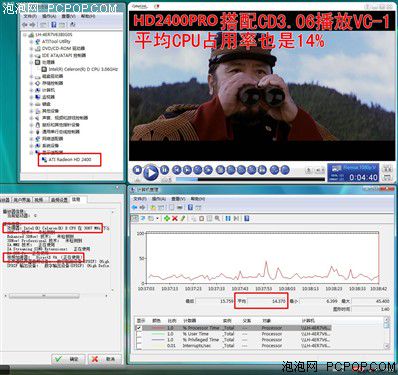Select the ATI Radeon HD 2400 device
The image size is (398, 375).
(x=70, y=160)
